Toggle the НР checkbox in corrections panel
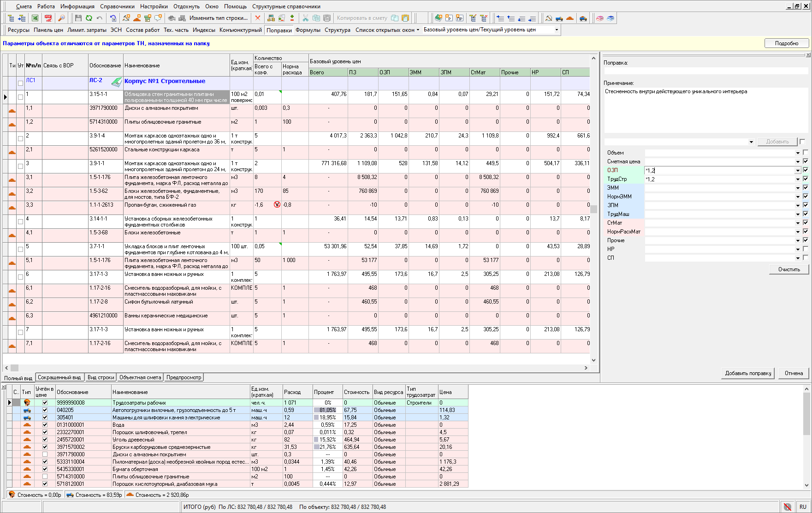 [805, 249]
